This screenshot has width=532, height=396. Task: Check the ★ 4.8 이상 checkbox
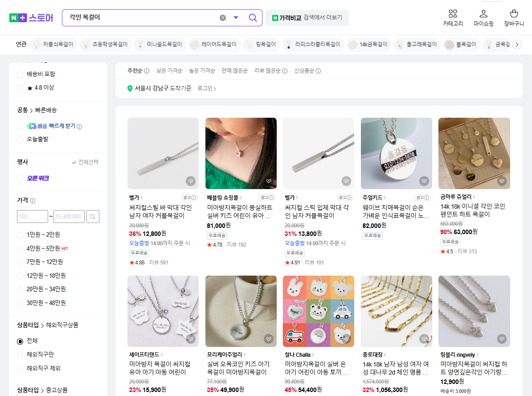[20, 88]
